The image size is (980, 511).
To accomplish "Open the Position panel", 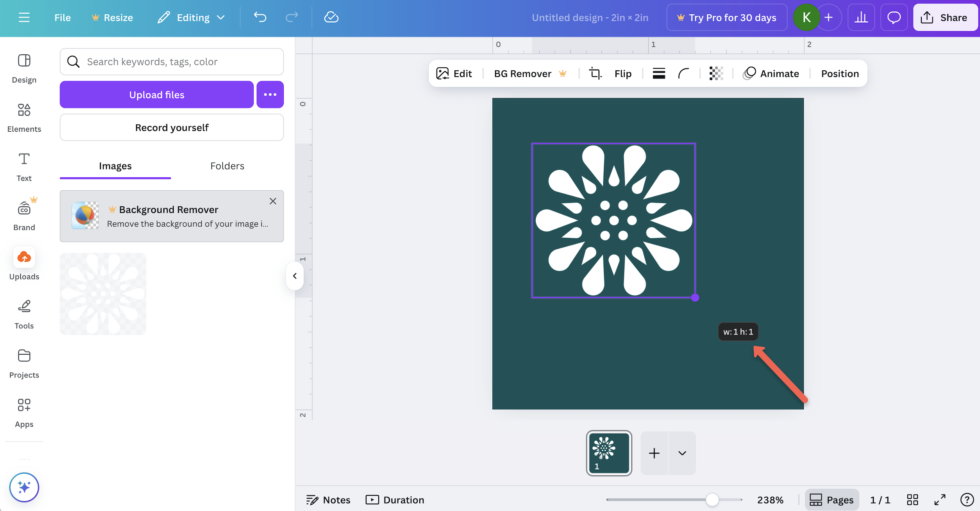I will 840,73.
